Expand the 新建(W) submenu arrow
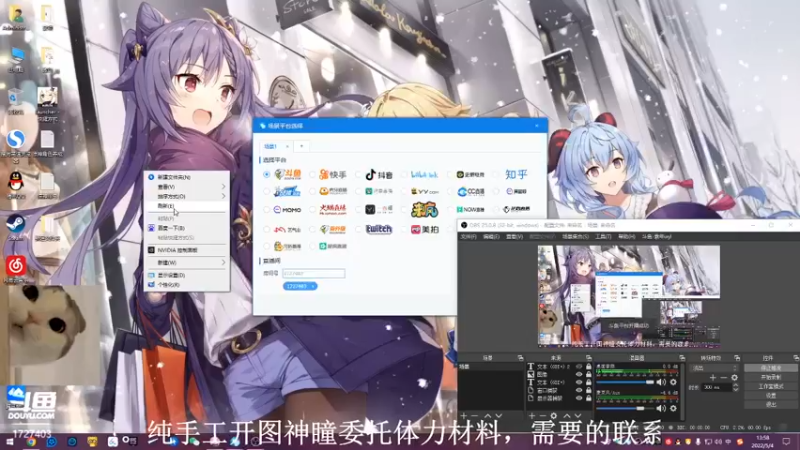This screenshot has width=800, height=450. click(223, 263)
